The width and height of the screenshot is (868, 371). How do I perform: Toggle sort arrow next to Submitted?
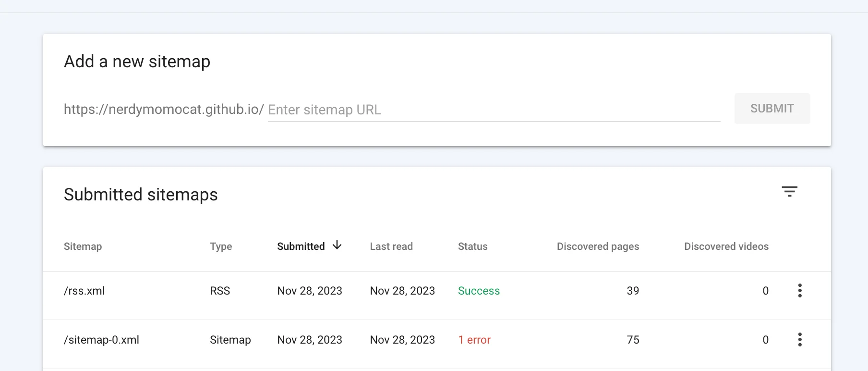pos(338,246)
